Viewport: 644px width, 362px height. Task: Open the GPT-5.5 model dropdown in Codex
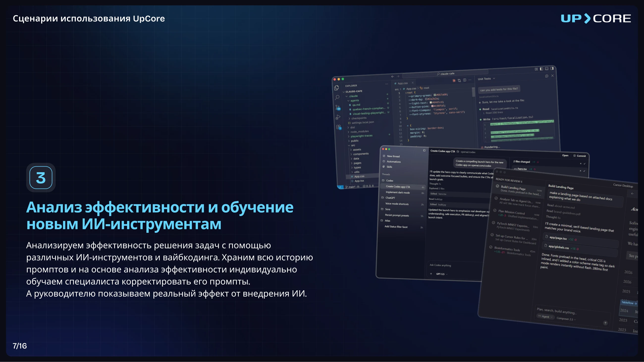[x=442, y=274]
